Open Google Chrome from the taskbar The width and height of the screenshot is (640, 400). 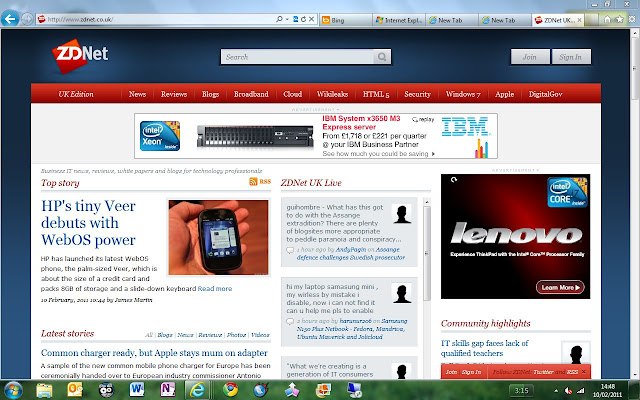[x=230, y=390]
